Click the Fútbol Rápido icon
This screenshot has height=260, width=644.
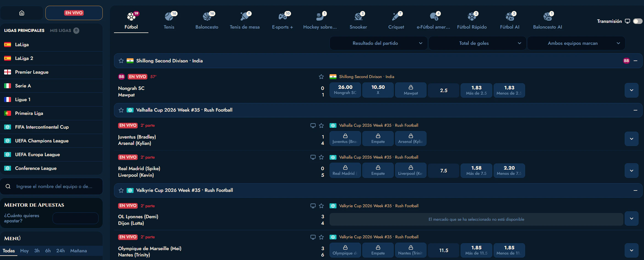pos(472,16)
